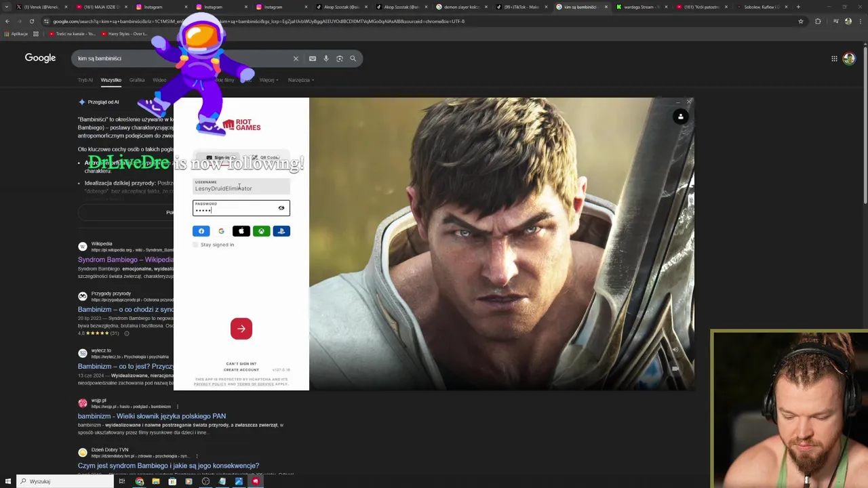This screenshot has height=488, width=868.
Task: Switch to the wardega Stream browser tab
Action: coord(642,7)
